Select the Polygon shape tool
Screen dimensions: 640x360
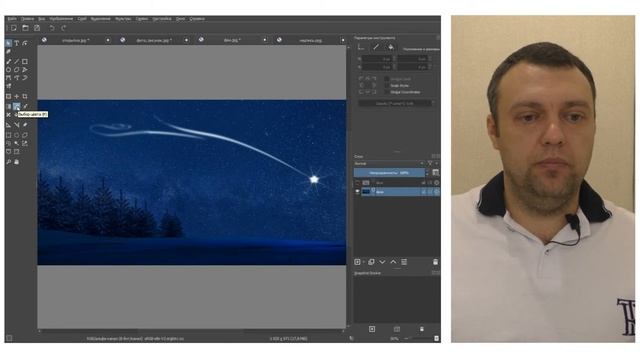point(17,70)
